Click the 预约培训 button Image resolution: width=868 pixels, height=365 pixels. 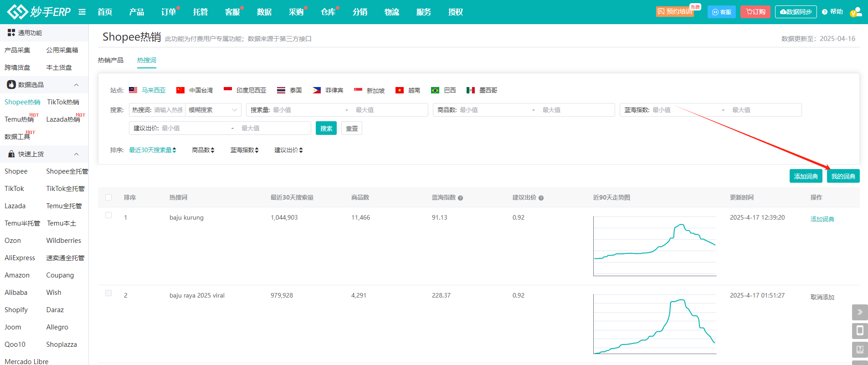(675, 11)
